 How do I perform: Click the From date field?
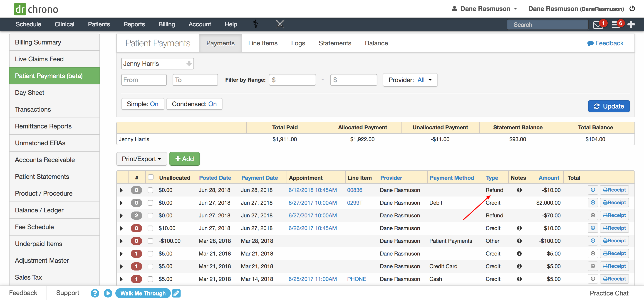click(144, 80)
